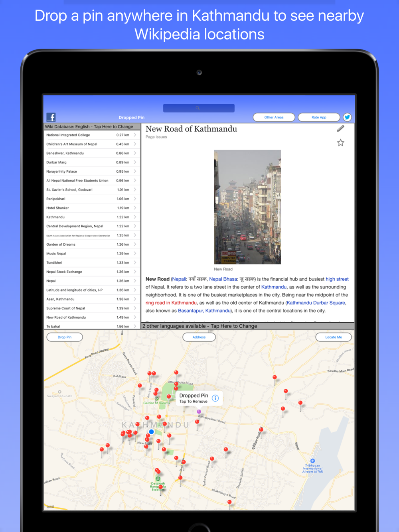This screenshot has height=532, width=399.
Task: Tap the Garden of Dreams map icon
Action: pos(157,398)
